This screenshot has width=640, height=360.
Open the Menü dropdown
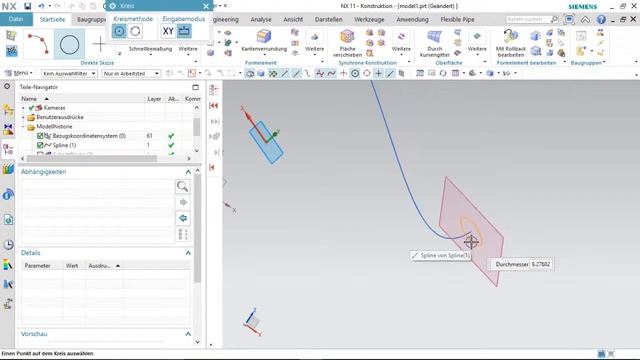pos(18,73)
